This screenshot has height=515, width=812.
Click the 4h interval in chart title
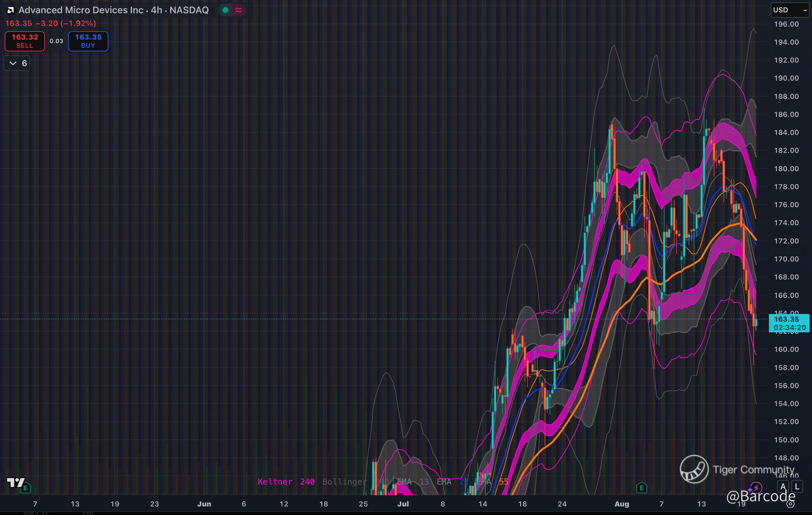click(156, 10)
